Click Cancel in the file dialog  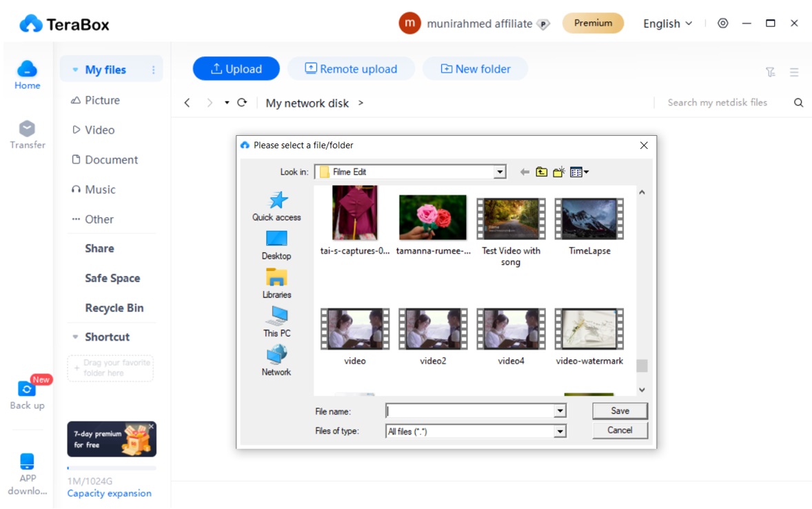click(620, 430)
